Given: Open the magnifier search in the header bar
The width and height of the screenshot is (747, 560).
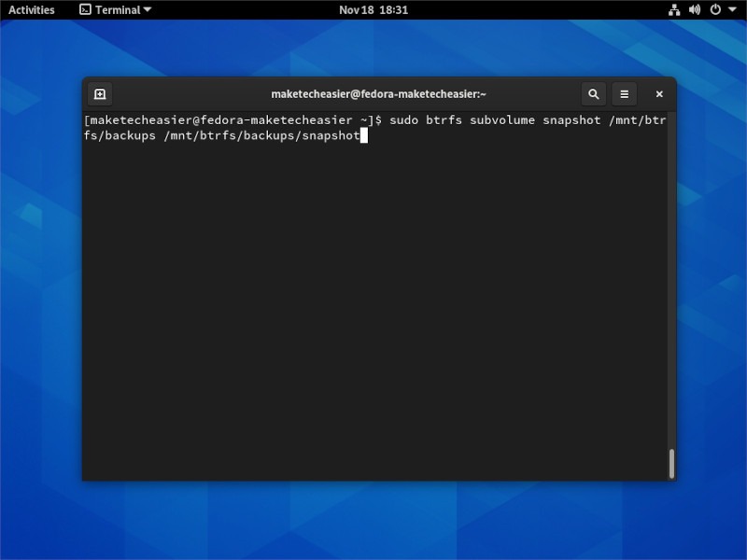Looking at the screenshot, I should tap(594, 93).
